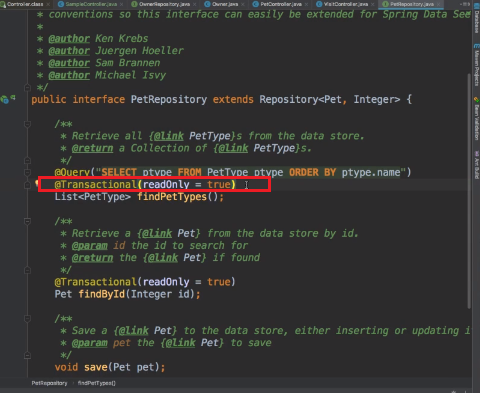Screen dimensions: 480x393
Task: Click '@author Ken Krebs' line
Action: coord(98,38)
